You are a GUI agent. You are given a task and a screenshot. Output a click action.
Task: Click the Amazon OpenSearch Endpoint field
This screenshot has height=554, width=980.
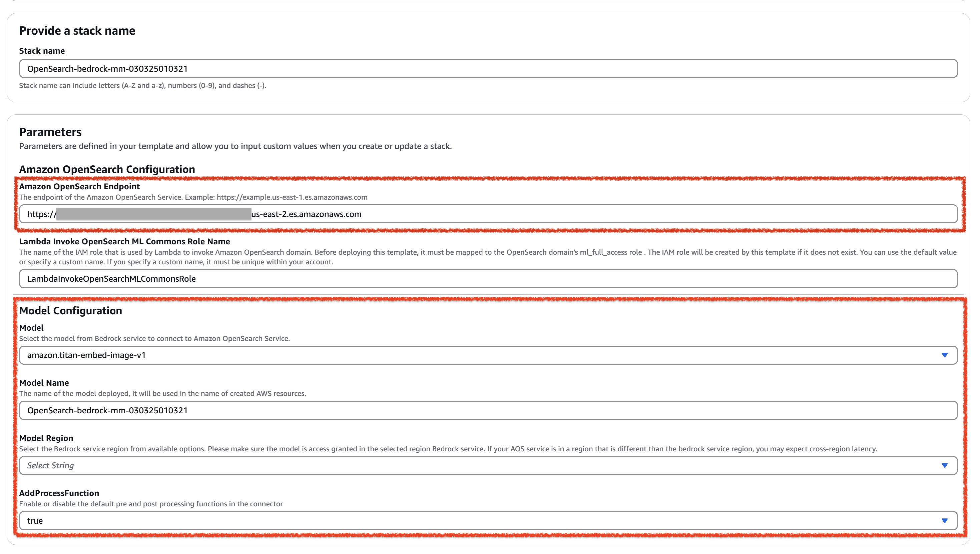point(489,214)
